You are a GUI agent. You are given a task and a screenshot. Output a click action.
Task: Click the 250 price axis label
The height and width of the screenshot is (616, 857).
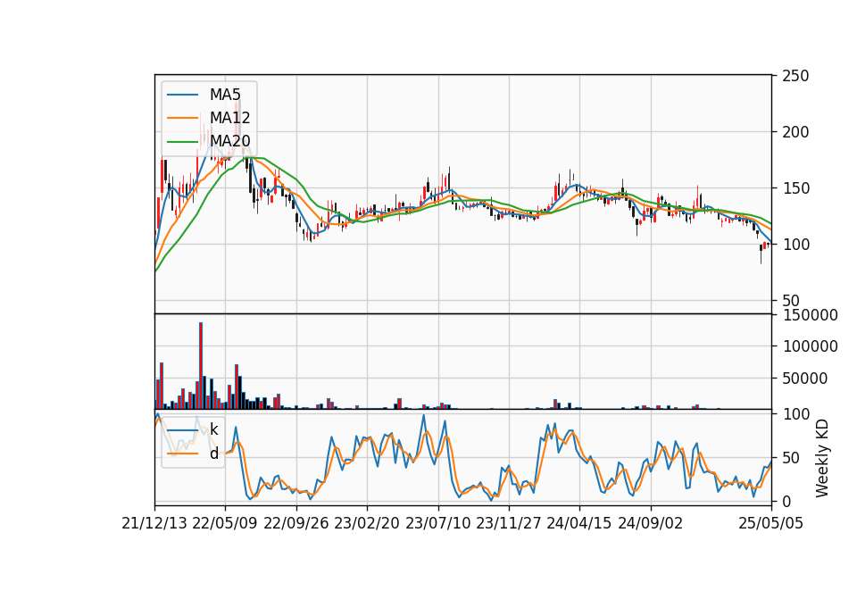(x=795, y=76)
